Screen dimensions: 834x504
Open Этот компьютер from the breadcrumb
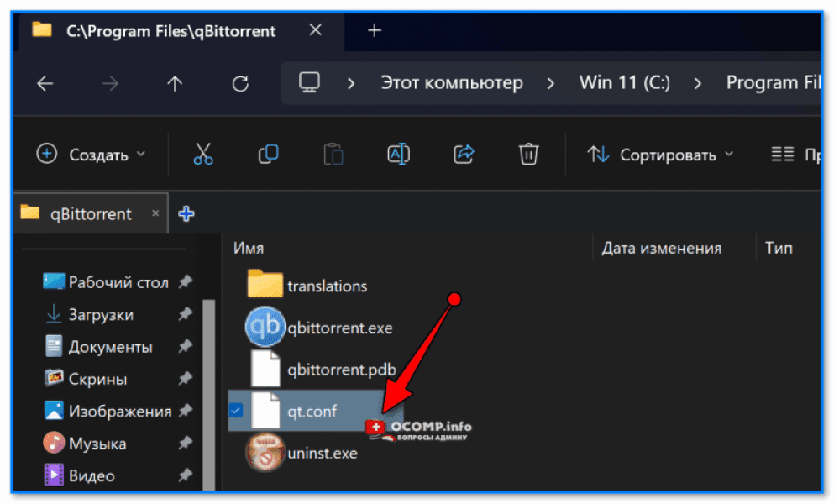452,83
